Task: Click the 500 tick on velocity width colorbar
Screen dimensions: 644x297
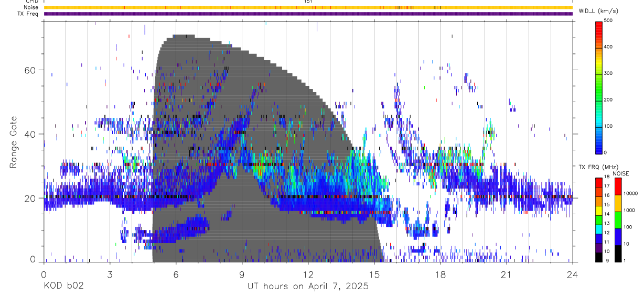Action: [609, 20]
